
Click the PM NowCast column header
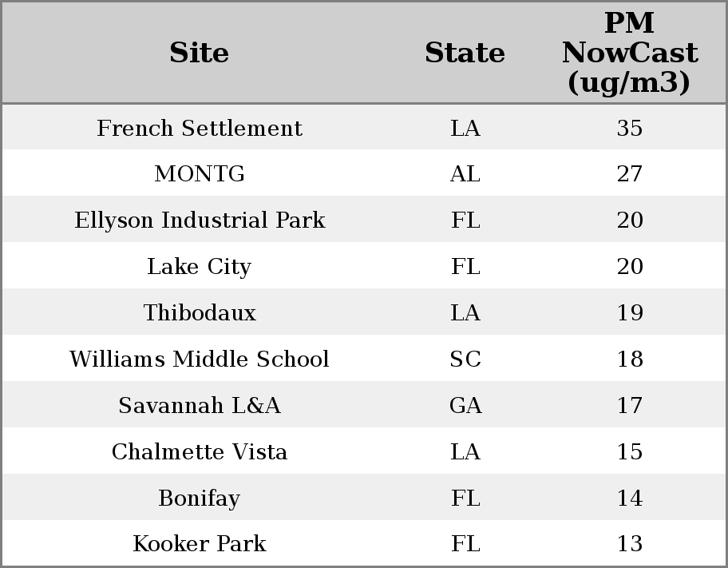coord(629,53)
